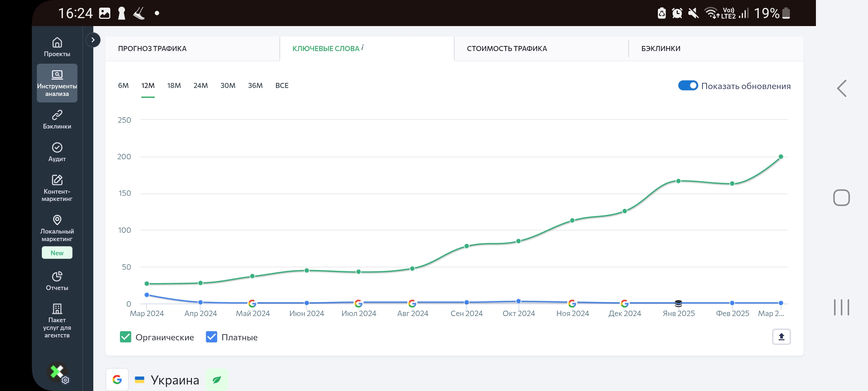Image resolution: width=868 pixels, height=391 pixels.
Task: Open the Локальный маркетинг pin icon
Action: pos(57,220)
